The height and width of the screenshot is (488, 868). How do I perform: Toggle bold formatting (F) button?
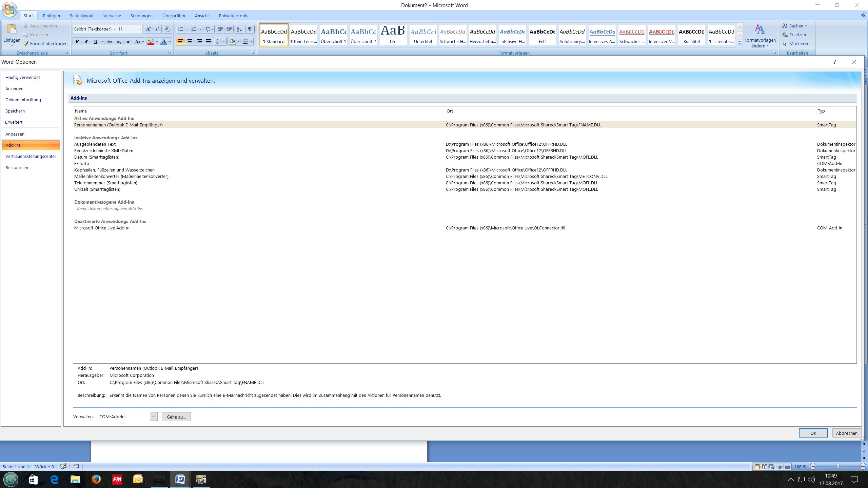tap(77, 42)
